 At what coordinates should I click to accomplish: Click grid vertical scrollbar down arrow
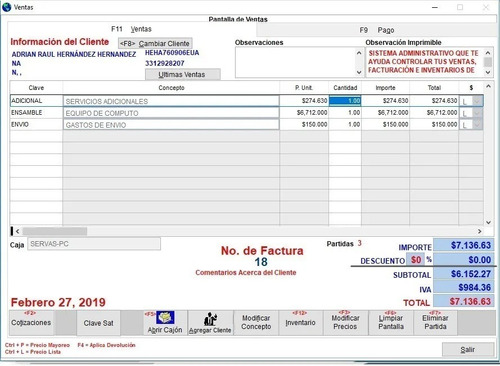[x=488, y=222]
